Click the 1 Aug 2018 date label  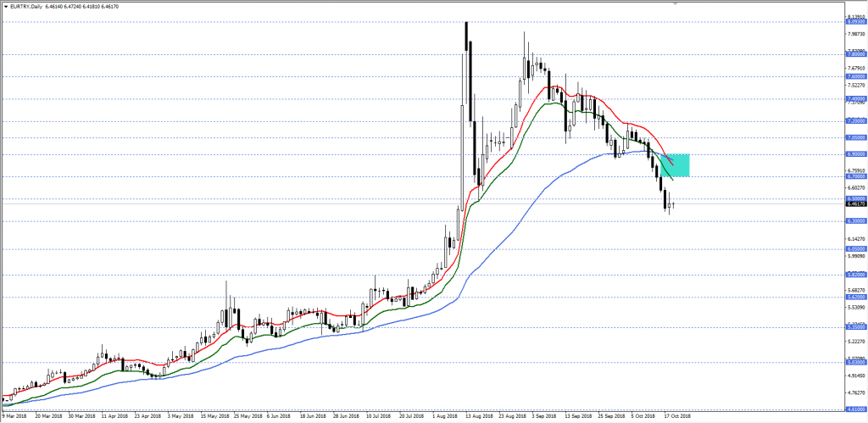coord(446,415)
